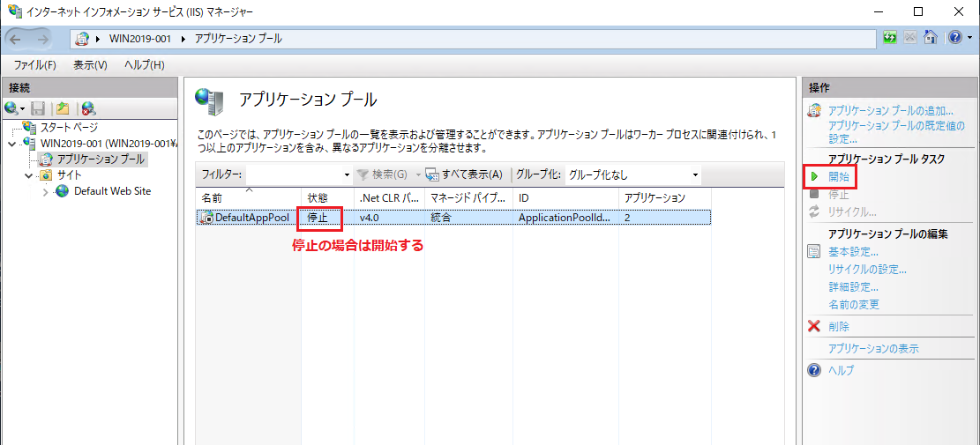Click the Disconnect server icon in the Connections toolbar
The height and width of the screenshot is (445, 980).
[x=87, y=108]
